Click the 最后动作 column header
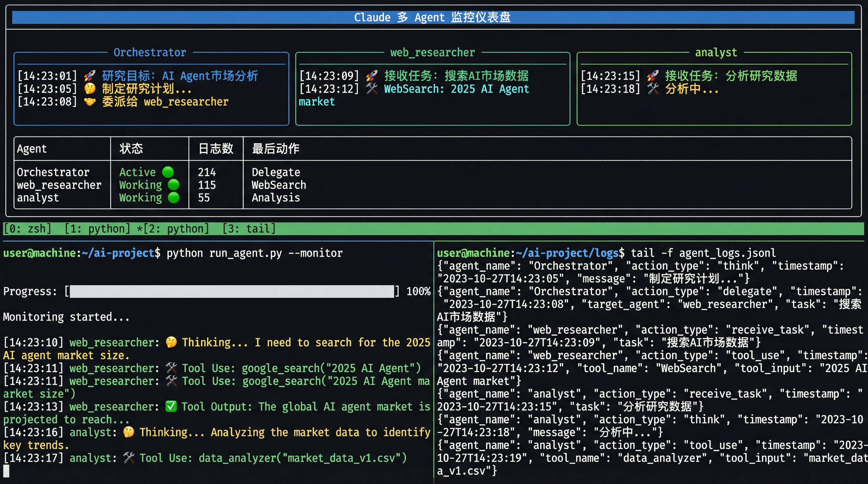868x484 pixels. point(276,148)
